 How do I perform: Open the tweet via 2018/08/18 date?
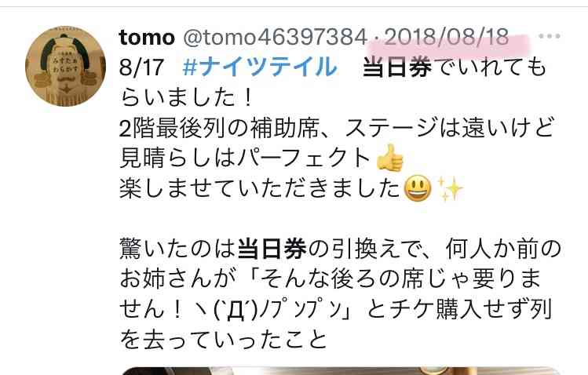coord(446,37)
